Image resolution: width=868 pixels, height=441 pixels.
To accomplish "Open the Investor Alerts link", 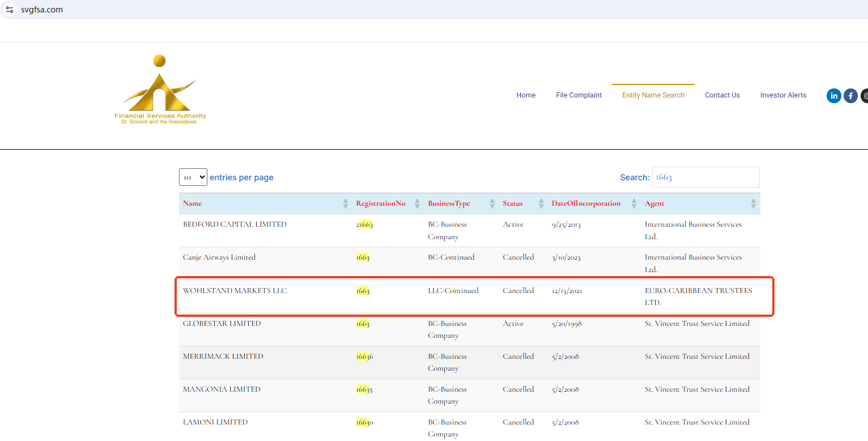I will point(783,95).
